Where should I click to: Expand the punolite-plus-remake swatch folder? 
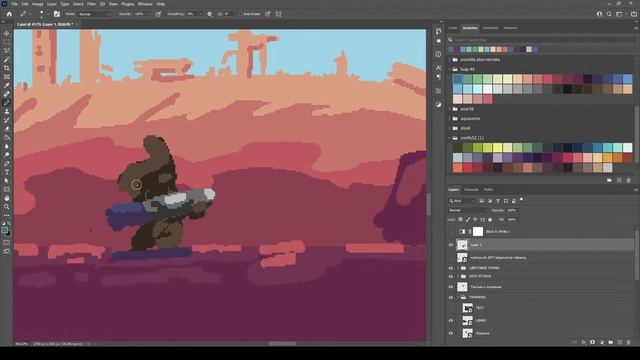(x=450, y=60)
